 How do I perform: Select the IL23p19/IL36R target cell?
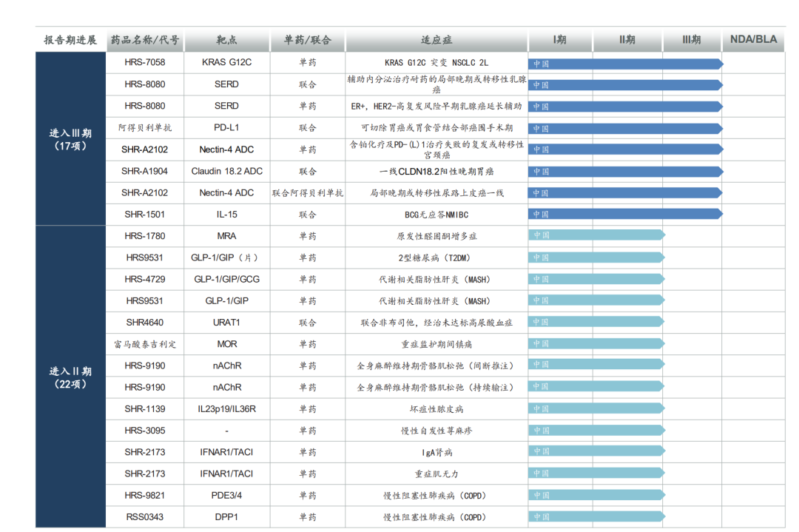[x=227, y=409]
